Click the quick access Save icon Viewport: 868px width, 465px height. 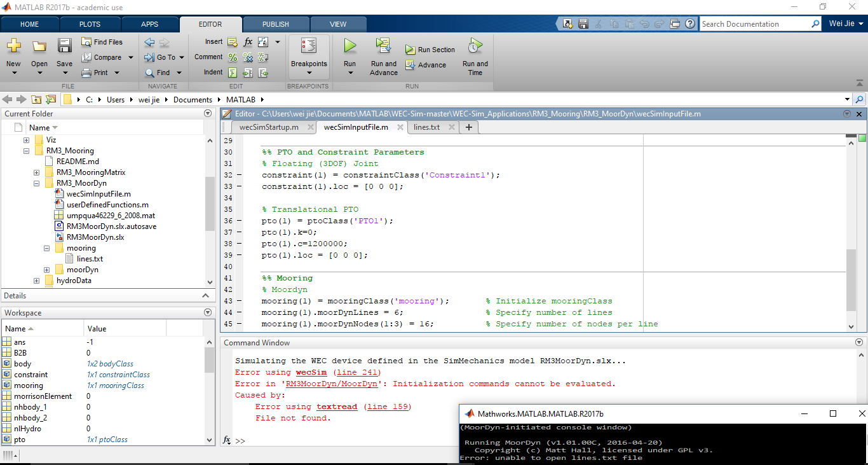tap(583, 24)
